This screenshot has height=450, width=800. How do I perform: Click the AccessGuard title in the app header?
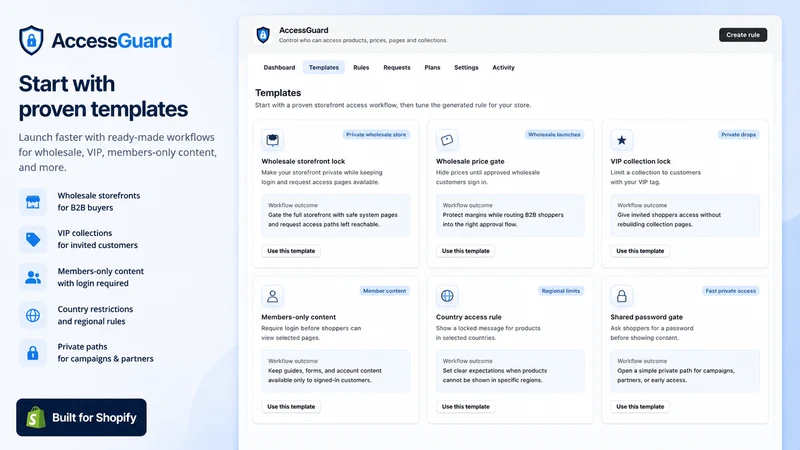pyautogui.click(x=304, y=30)
